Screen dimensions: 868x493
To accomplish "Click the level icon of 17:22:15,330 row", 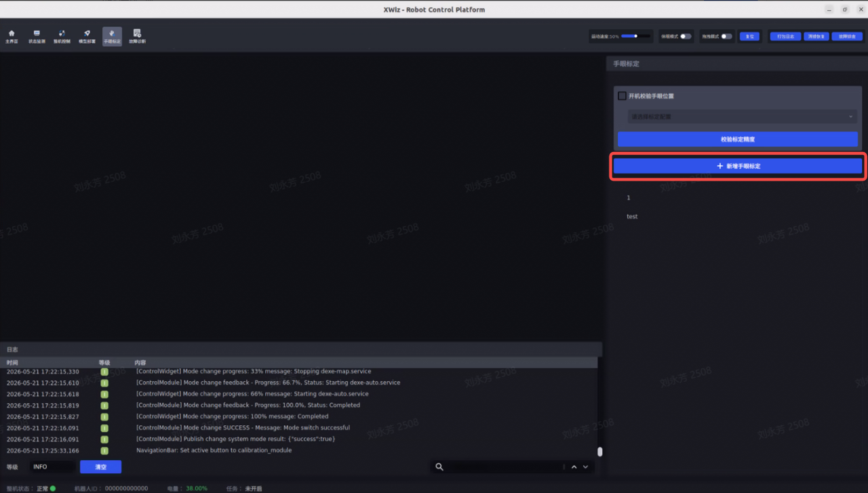I will pos(104,372).
